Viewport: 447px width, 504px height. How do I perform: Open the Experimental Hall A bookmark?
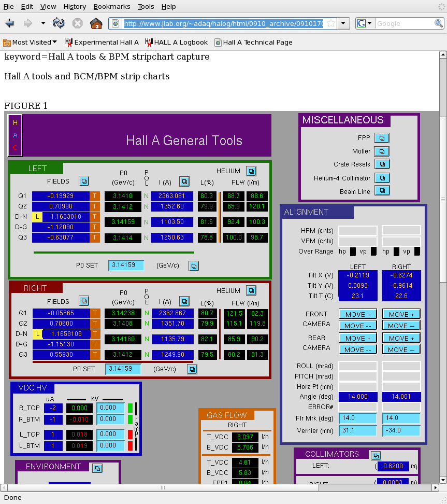pos(102,42)
